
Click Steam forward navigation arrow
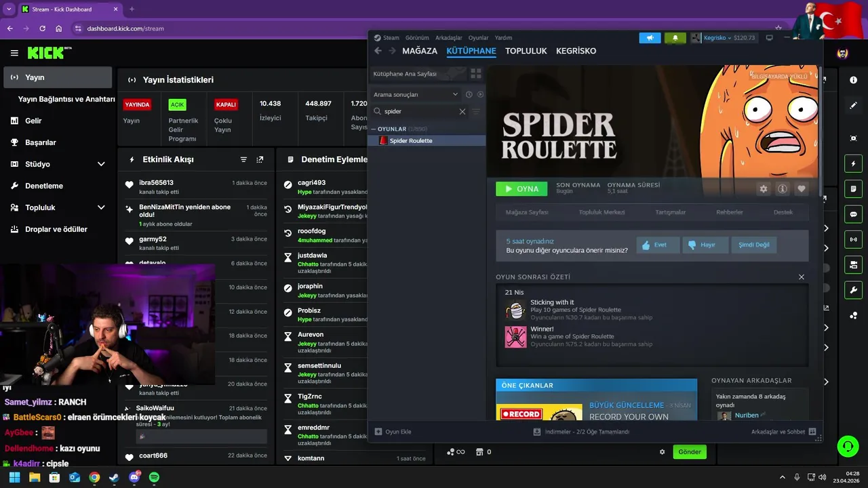click(392, 51)
